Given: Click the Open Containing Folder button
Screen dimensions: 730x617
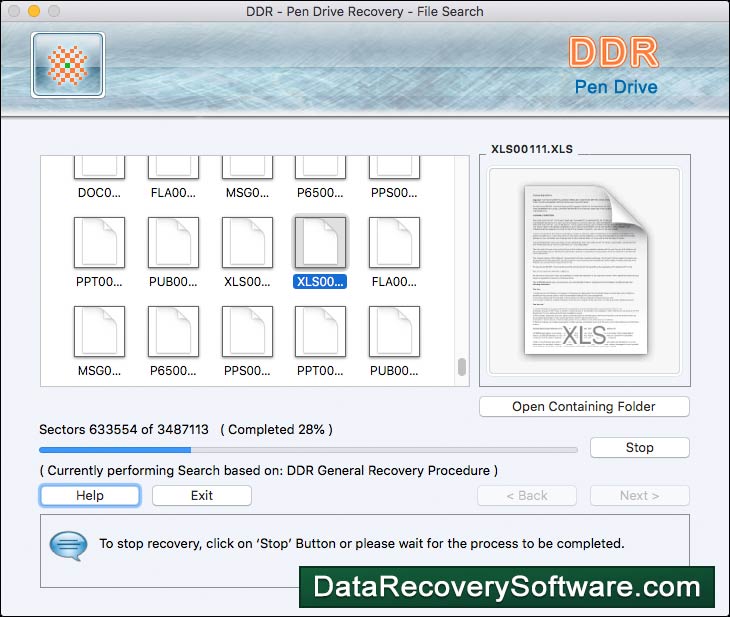Looking at the screenshot, I should tap(584, 407).
